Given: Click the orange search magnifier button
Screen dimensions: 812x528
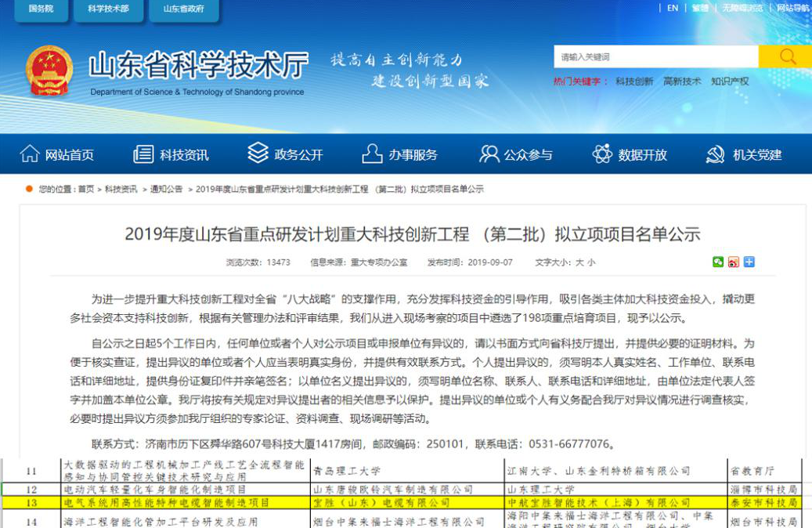Looking at the screenshot, I should pyautogui.click(x=786, y=56).
